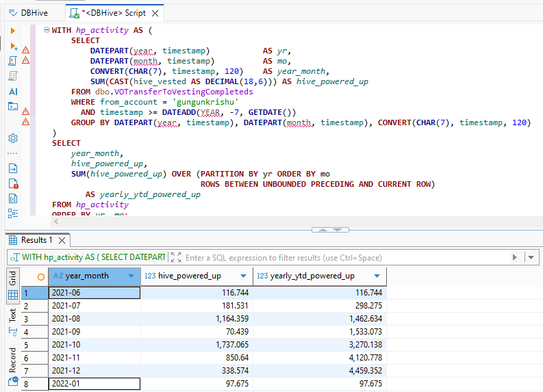543x392 pixels.
Task: Run the SQL script icon in the side toolbar
Action: coord(12,61)
